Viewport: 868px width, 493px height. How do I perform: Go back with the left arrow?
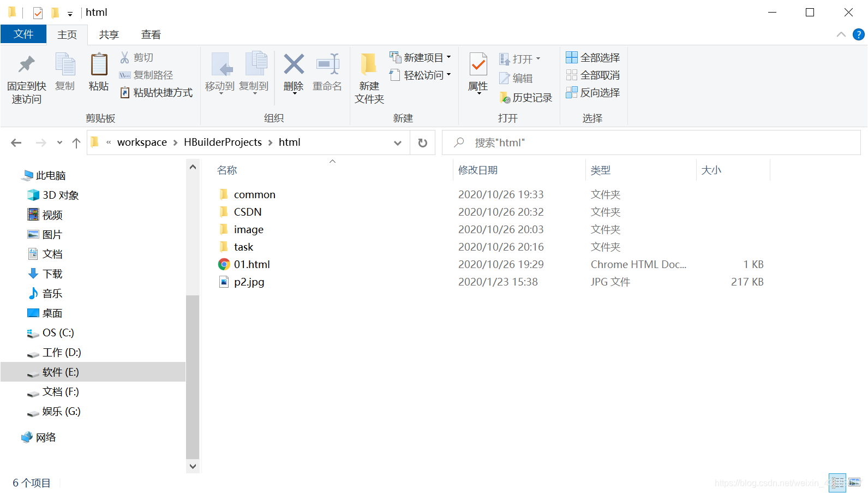click(16, 142)
